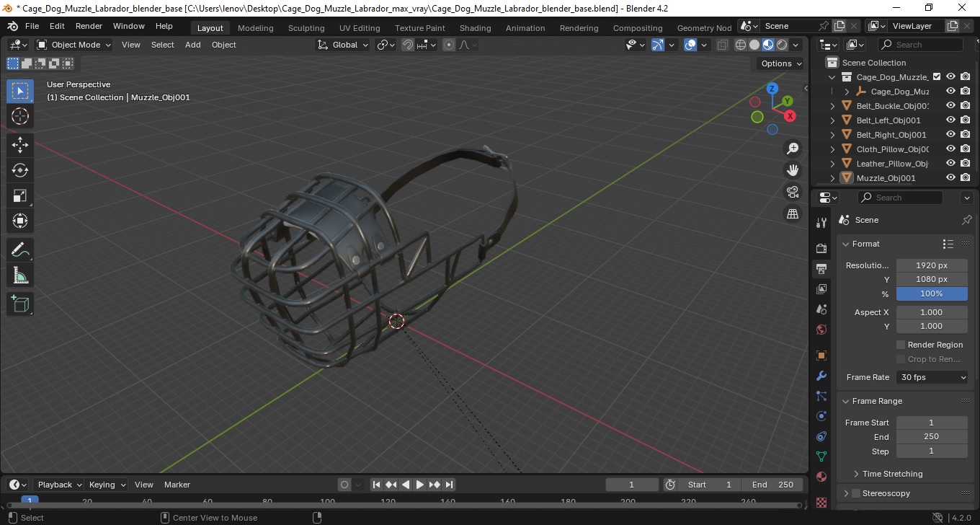Open the Frame Rate 30 fps dropdown
The width and height of the screenshot is (980, 525).
pos(932,377)
